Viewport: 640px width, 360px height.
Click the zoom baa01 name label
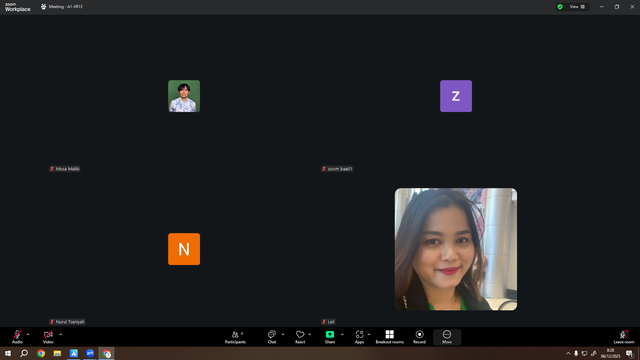pyautogui.click(x=337, y=169)
